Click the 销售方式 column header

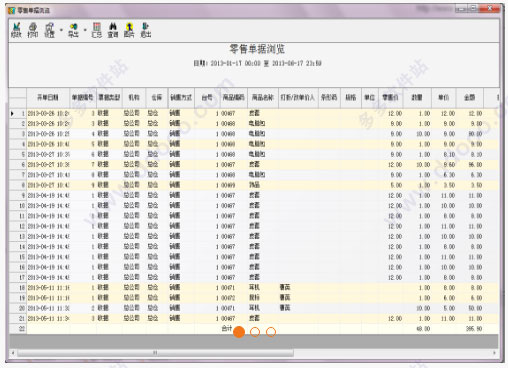(181, 97)
